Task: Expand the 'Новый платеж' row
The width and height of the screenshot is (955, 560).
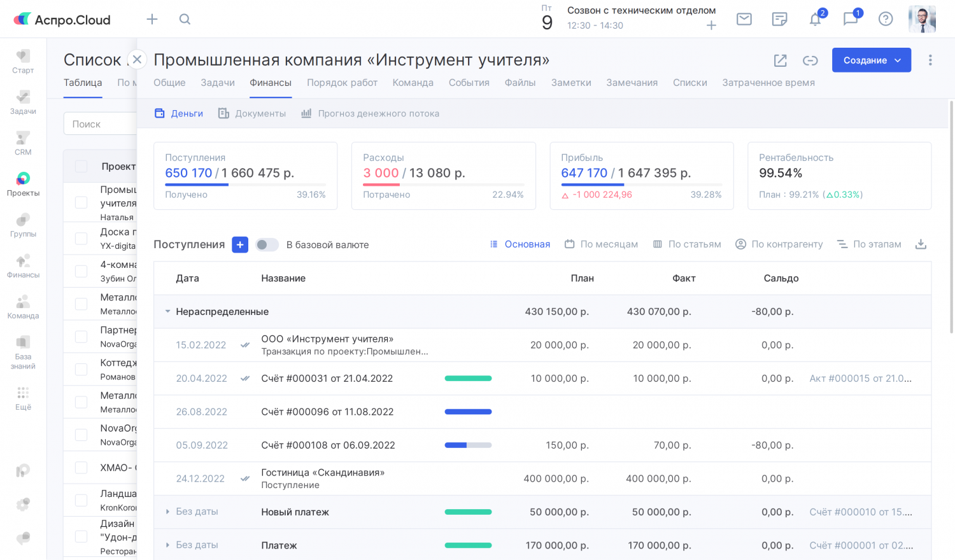Action: click(167, 512)
